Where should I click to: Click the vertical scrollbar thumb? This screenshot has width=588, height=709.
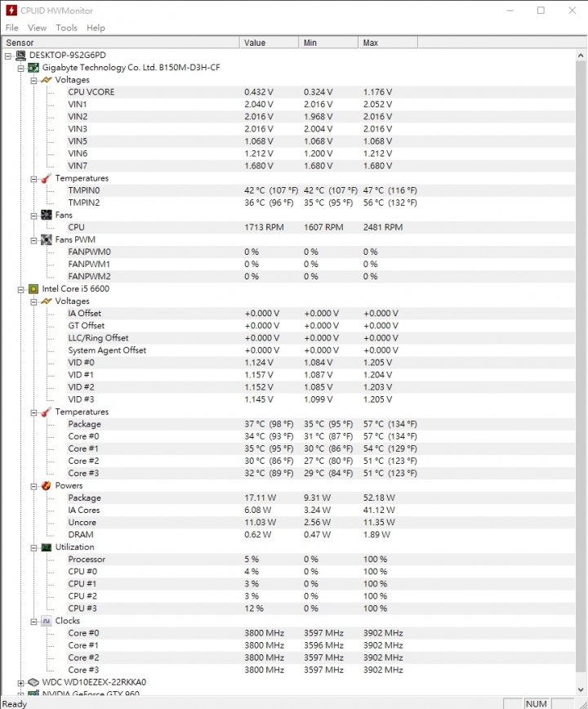[581, 366]
